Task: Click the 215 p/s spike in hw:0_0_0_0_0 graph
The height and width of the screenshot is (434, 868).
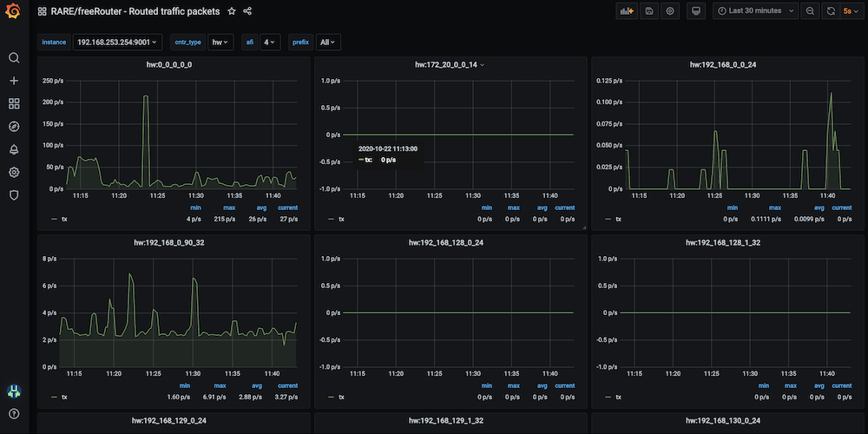Action: [x=146, y=96]
